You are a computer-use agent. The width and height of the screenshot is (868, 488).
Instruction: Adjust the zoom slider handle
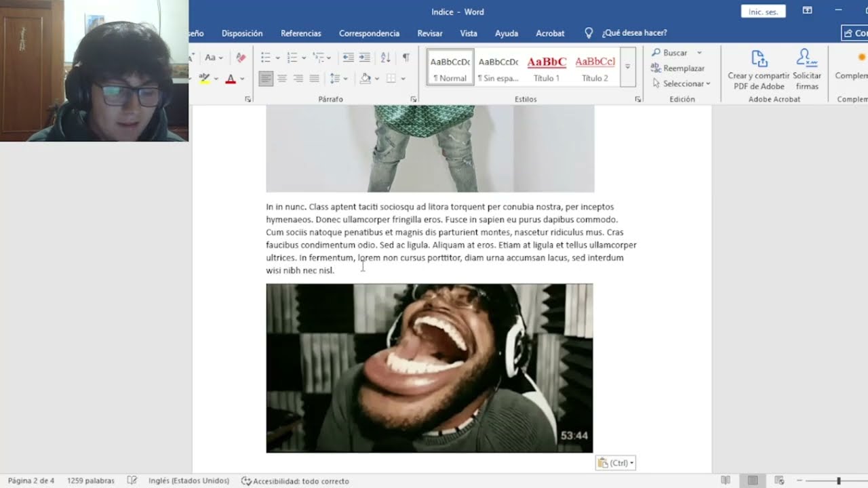coord(839,481)
